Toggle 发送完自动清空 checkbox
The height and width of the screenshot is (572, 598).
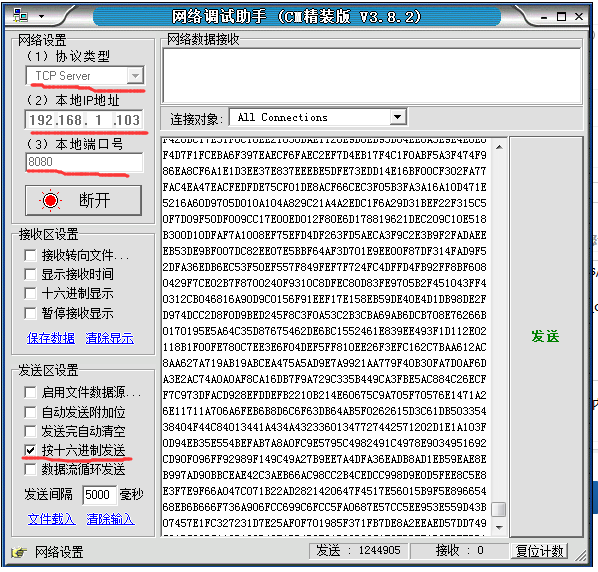coord(30,431)
